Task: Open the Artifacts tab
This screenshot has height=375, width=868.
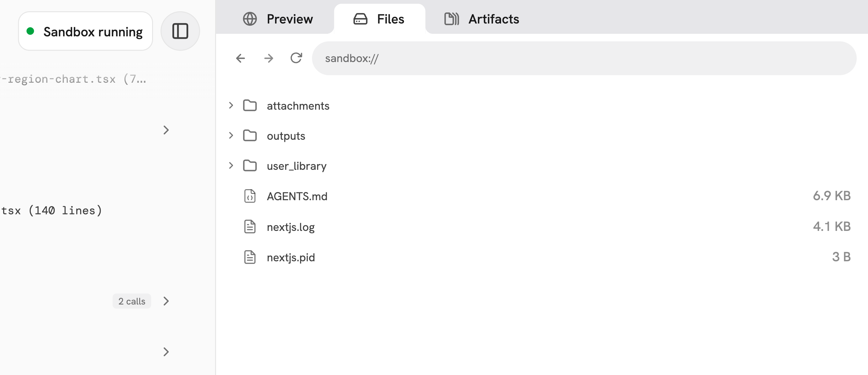Action: pos(482,19)
